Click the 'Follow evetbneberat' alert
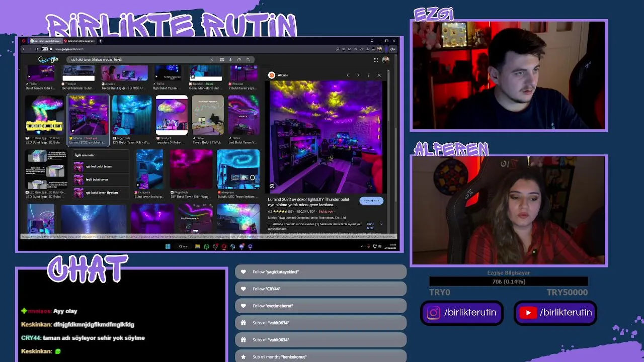Image resolution: width=644 pixels, height=362 pixels. pos(320,306)
